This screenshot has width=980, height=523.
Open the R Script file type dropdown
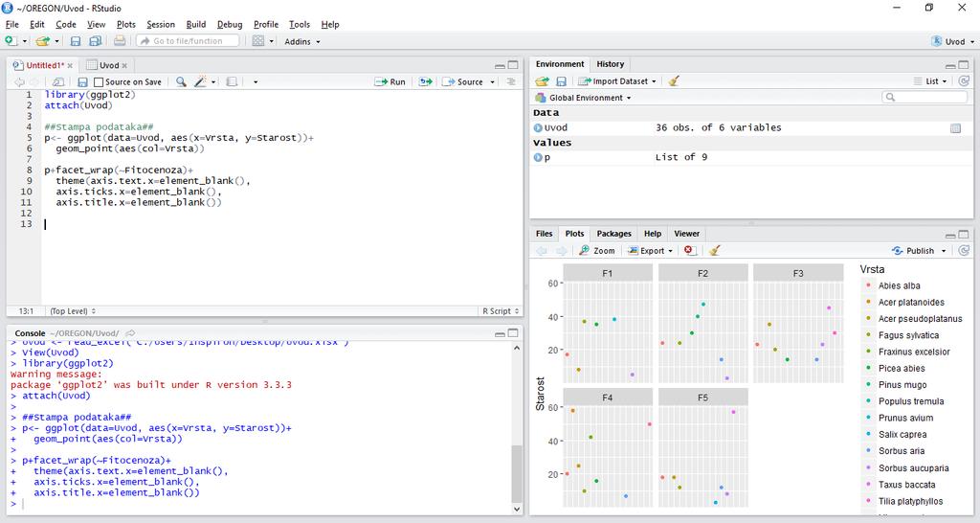click(500, 311)
